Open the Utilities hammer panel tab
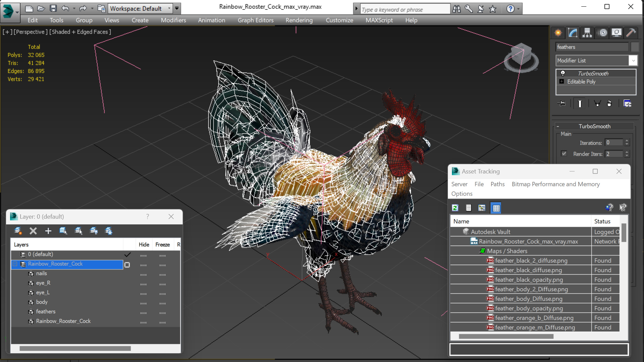The image size is (644, 362). tap(631, 32)
